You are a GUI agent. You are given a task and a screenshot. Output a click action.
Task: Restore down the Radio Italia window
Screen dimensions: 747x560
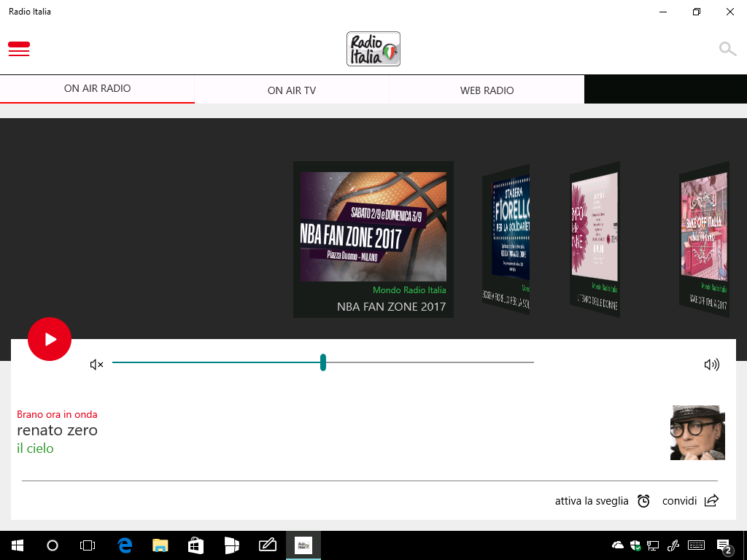point(697,12)
